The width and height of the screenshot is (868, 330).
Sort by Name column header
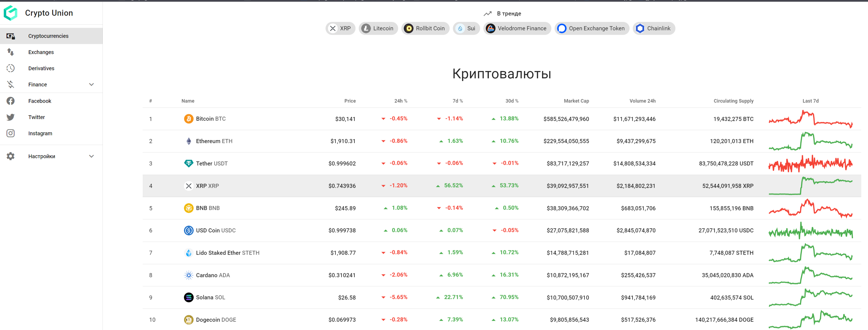pos(188,101)
